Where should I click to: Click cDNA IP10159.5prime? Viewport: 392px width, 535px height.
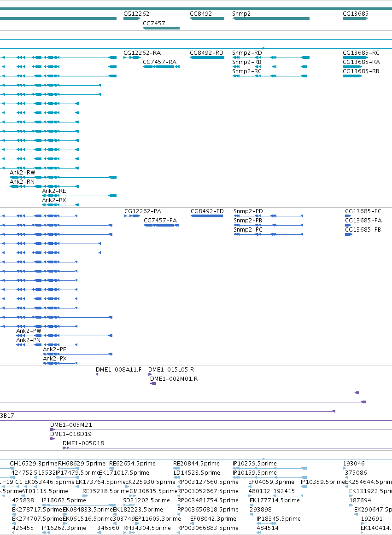[255, 472]
